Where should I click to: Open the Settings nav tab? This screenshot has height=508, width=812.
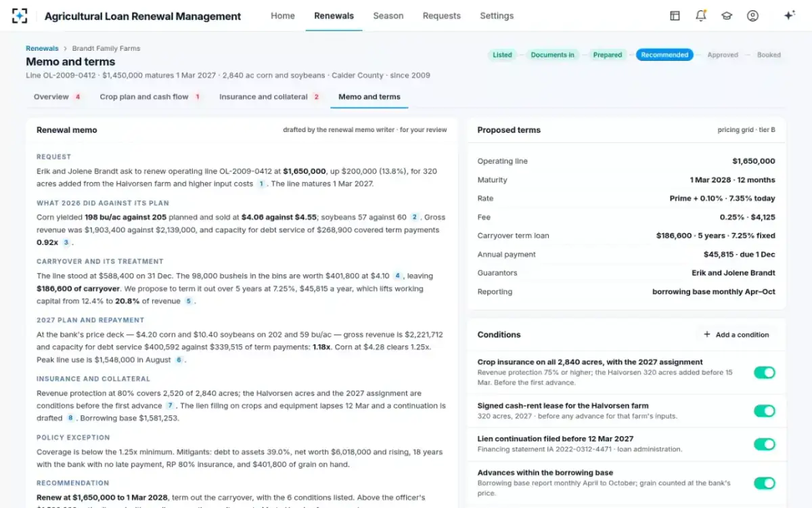[497, 16]
